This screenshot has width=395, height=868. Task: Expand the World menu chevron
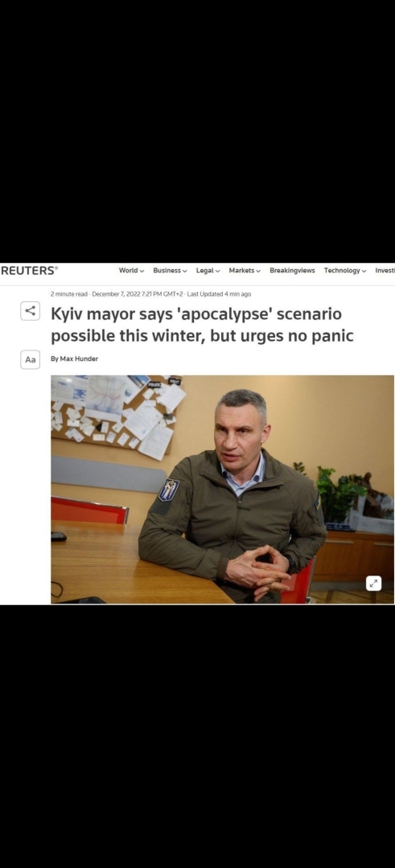pos(142,272)
